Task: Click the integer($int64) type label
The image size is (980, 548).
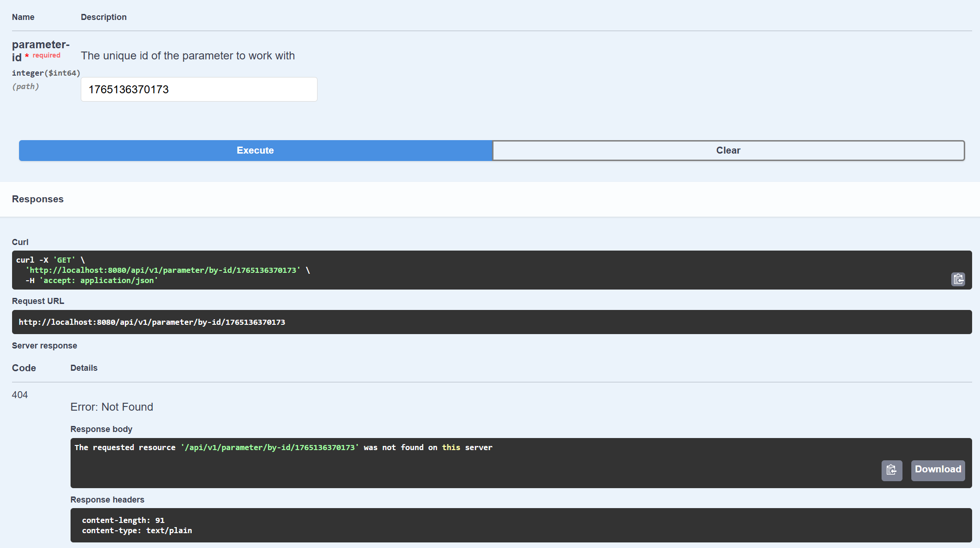Action: coord(46,73)
